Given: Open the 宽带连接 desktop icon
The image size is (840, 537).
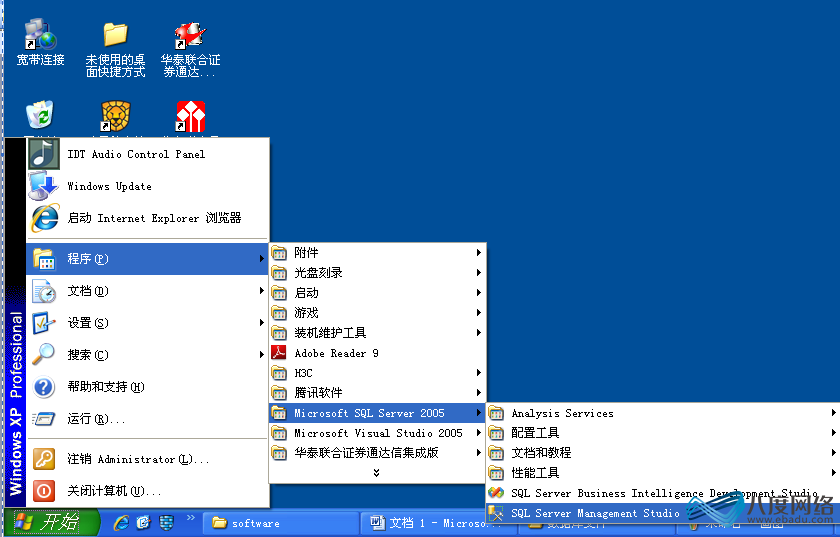Looking at the screenshot, I should [x=41, y=43].
